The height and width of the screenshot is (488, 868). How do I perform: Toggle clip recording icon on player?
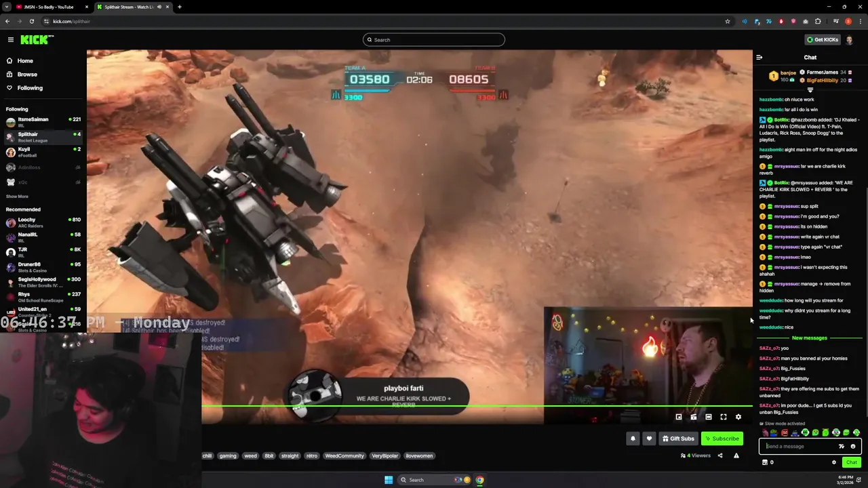[x=693, y=418]
